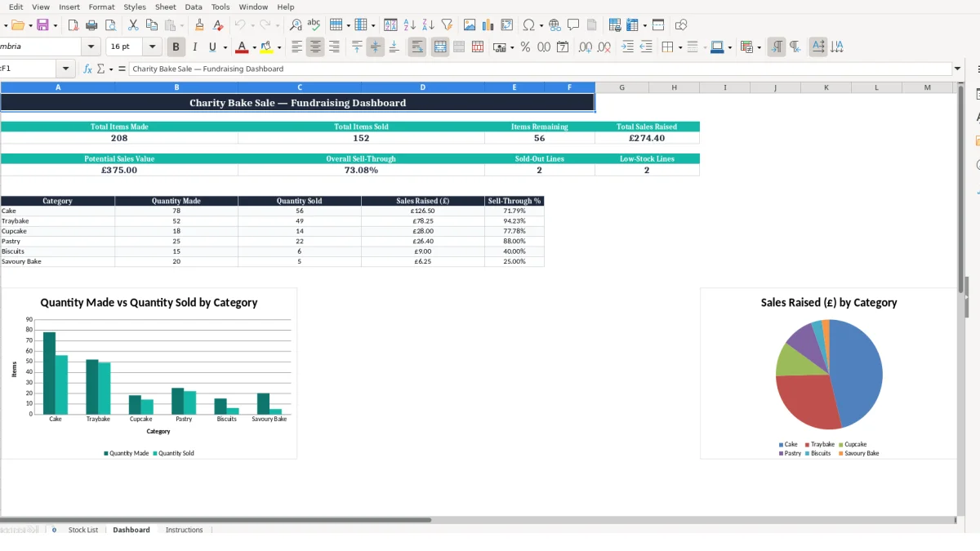
Task: Switch to the Stock List tab
Action: (x=83, y=530)
